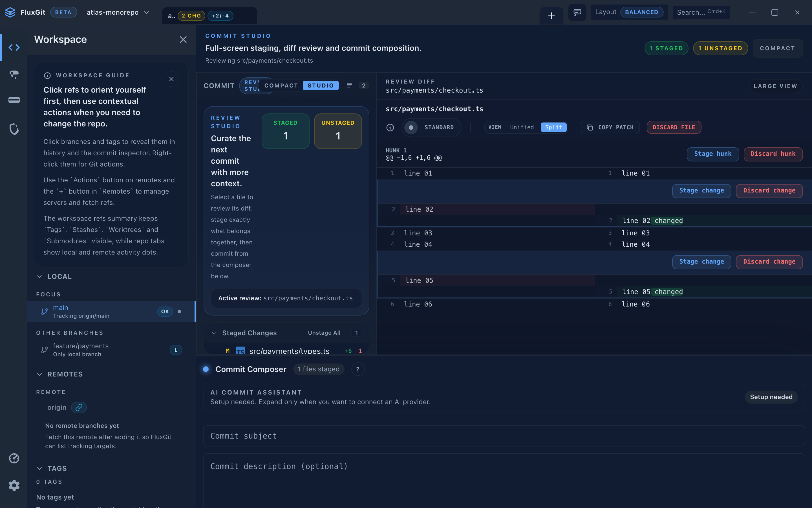
Task: Open the atlas-monorepo repository dropdown
Action: (118, 12)
